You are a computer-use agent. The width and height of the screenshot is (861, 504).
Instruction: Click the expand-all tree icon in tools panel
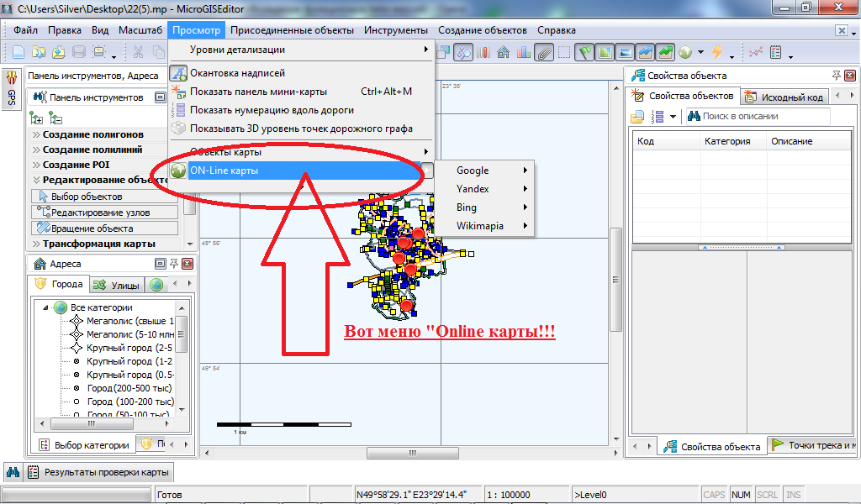coord(36,118)
